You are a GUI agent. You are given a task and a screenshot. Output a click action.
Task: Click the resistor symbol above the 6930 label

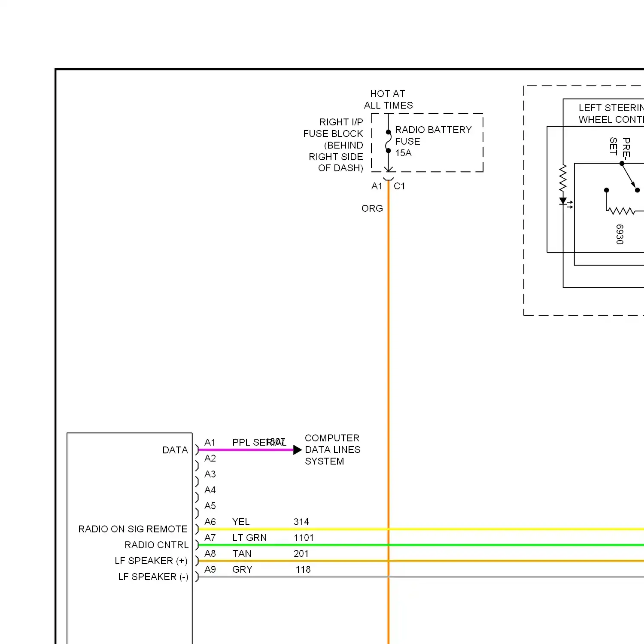621,211
